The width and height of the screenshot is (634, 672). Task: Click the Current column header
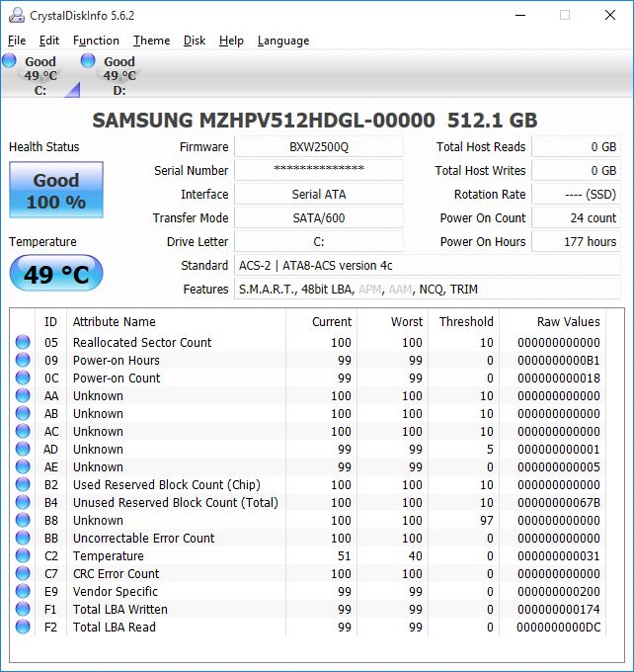pos(321,321)
